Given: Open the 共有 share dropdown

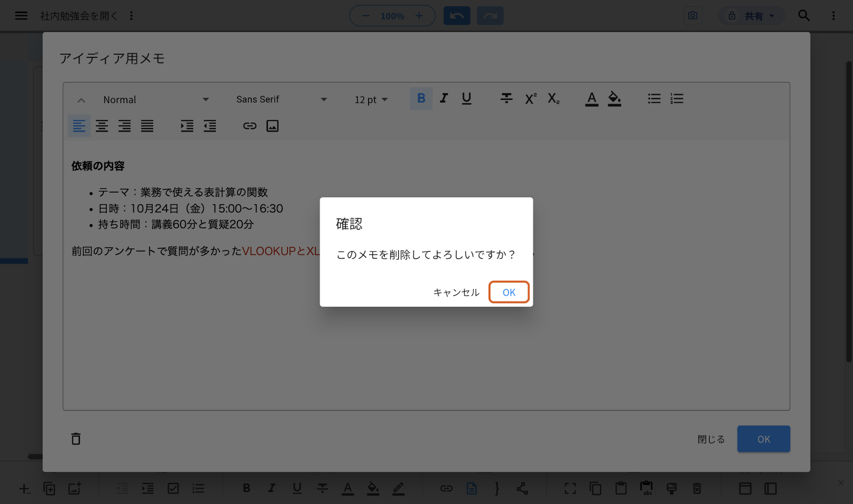Looking at the screenshot, I should point(751,16).
